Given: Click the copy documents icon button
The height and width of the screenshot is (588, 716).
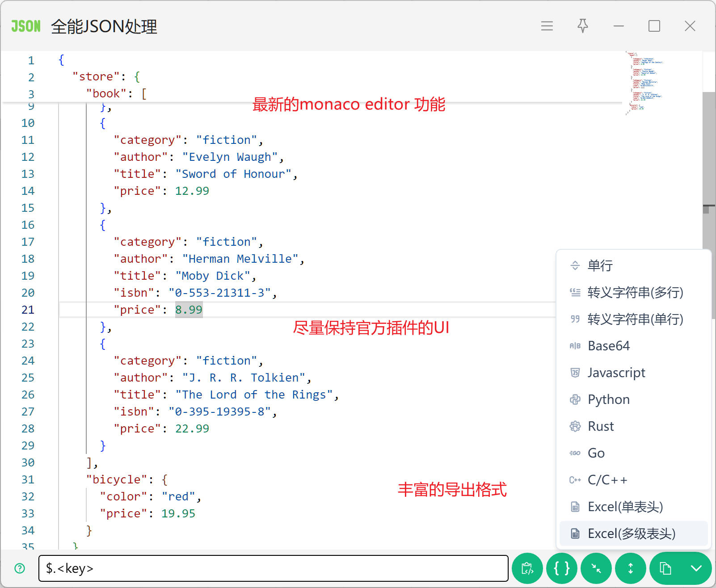Looking at the screenshot, I should pyautogui.click(x=665, y=568).
